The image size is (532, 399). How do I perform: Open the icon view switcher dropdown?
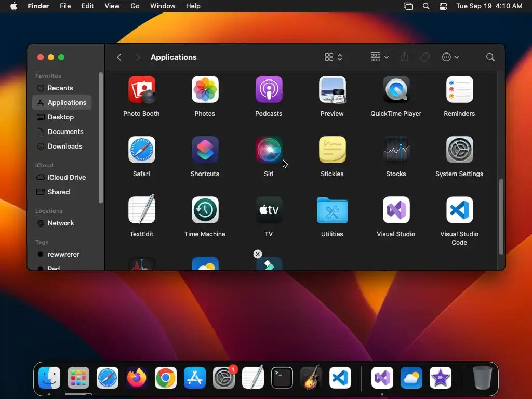coord(334,57)
